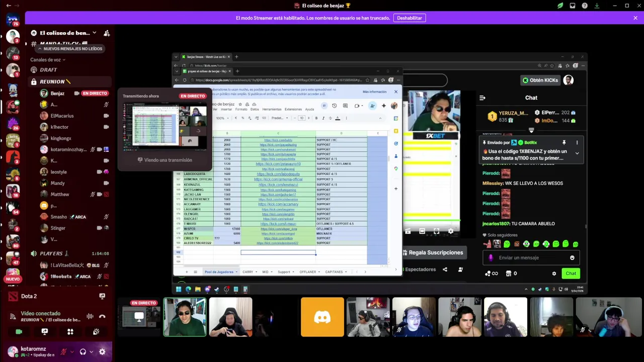Open the soundboard button
This screenshot has height=362, width=644.
[x=96, y=332]
